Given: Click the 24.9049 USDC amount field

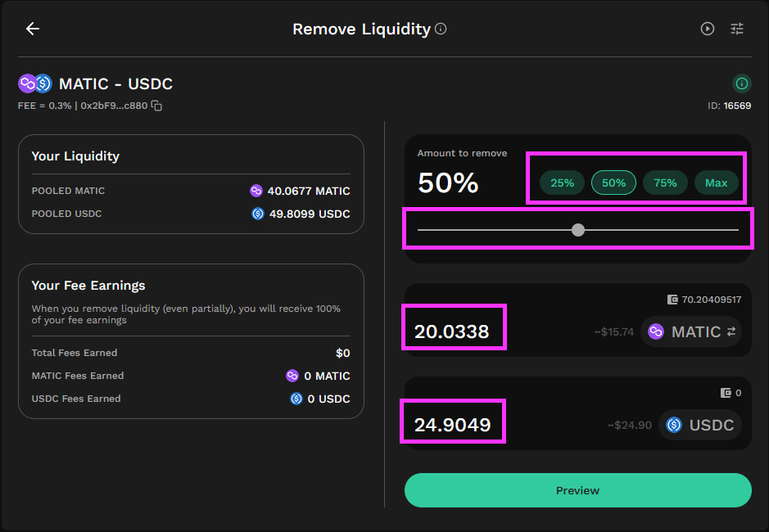Looking at the screenshot, I should pos(453,425).
